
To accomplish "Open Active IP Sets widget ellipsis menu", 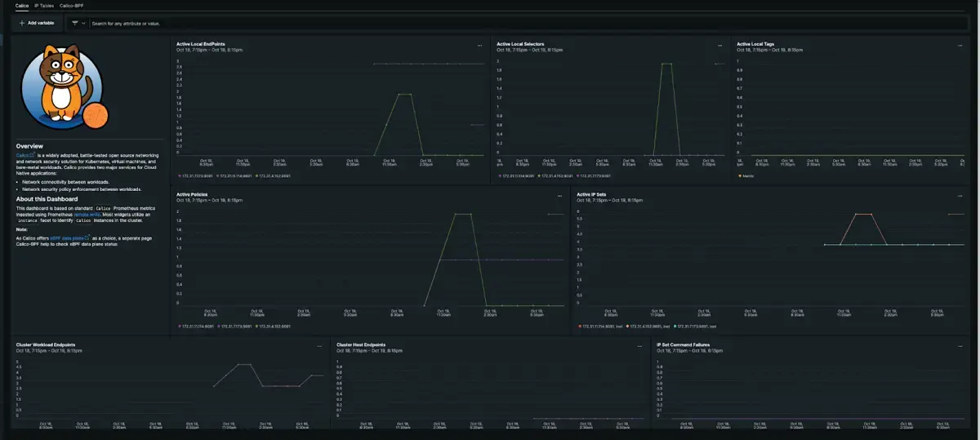I will click(960, 196).
